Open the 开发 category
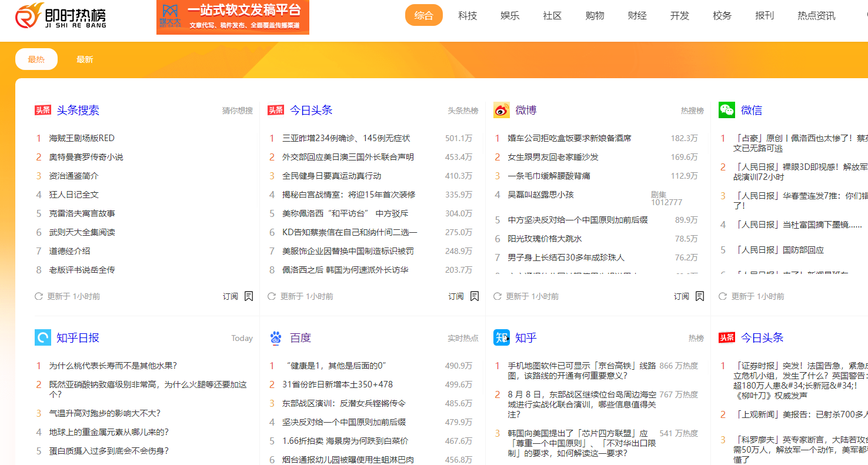 679,16
